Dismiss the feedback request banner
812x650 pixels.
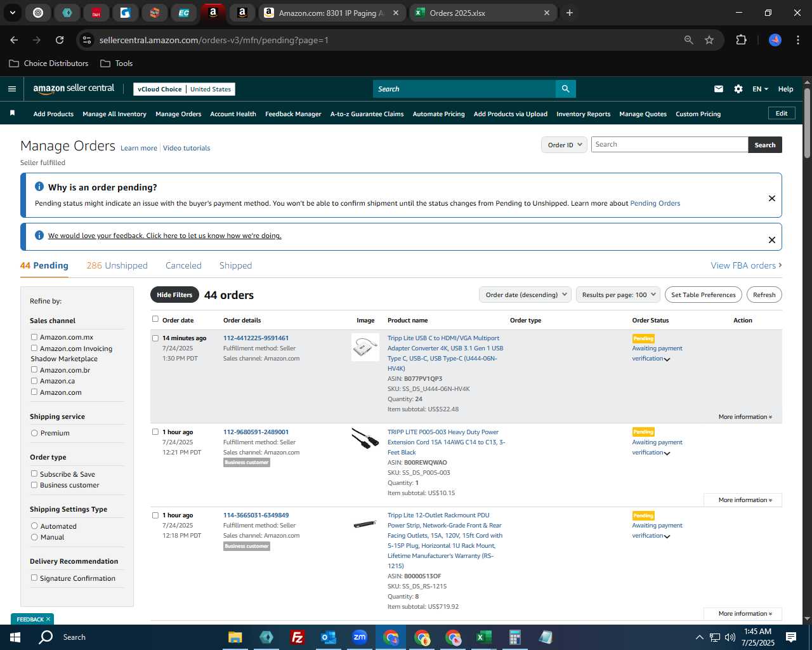[772, 240]
